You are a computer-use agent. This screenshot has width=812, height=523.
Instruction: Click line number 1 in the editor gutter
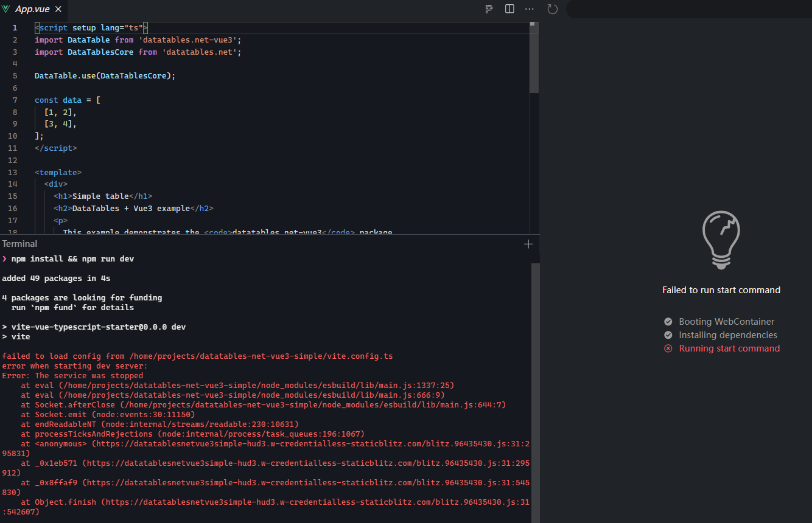click(x=15, y=28)
